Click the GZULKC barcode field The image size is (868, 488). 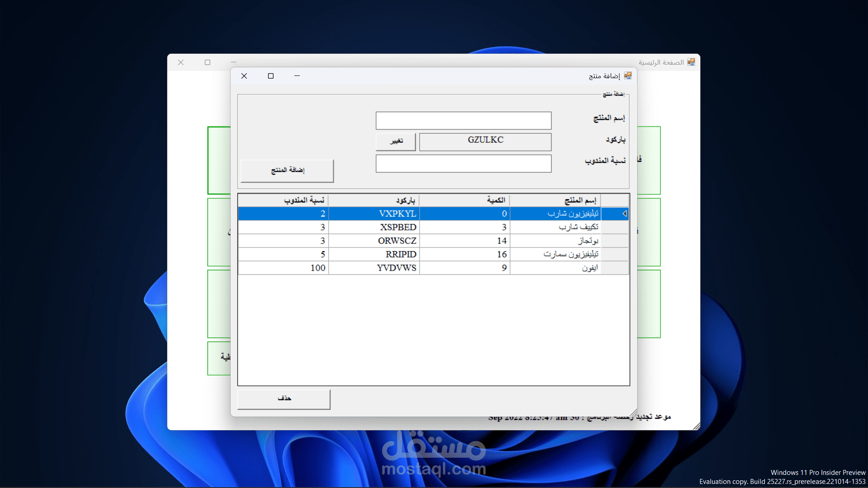tap(485, 141)
